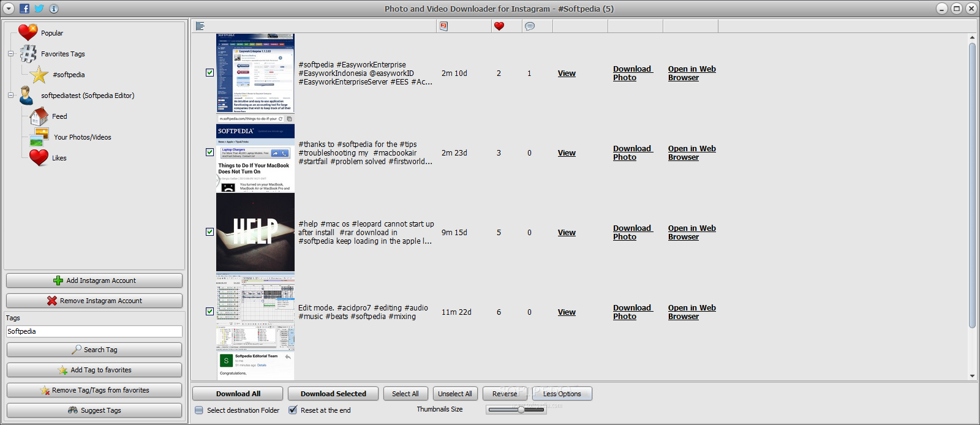The image size is (980, 425).
Task: Click the softpediatest account user icon
Action: pyautogui.click(x=26, y=96)
